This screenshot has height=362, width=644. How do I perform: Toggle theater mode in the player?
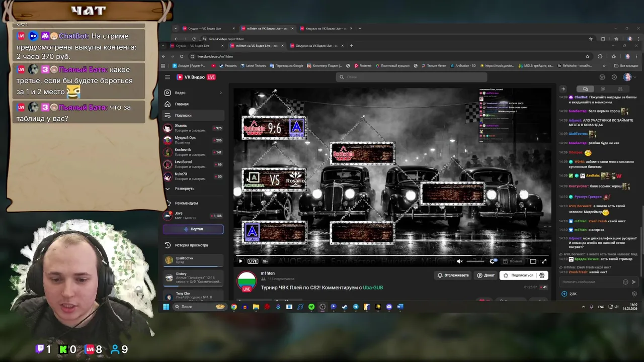pos(533,261)
